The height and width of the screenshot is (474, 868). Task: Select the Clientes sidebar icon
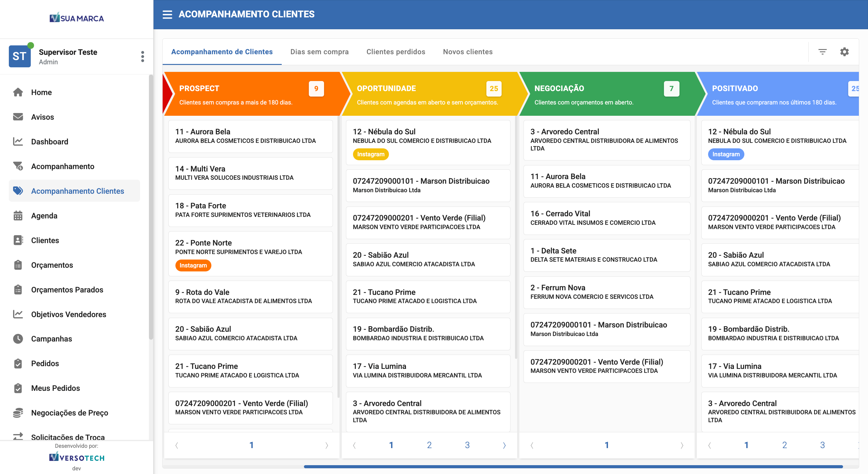tap(18, 240)
